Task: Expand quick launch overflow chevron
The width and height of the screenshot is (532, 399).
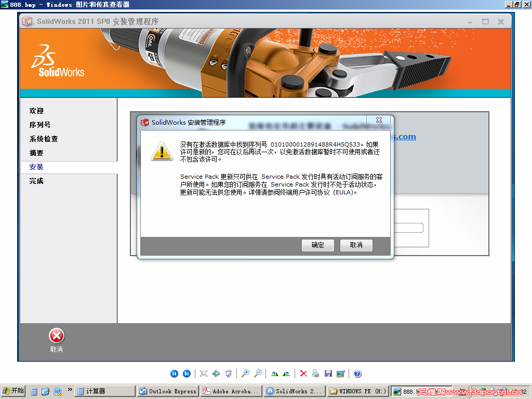Action: coord(70,390)
